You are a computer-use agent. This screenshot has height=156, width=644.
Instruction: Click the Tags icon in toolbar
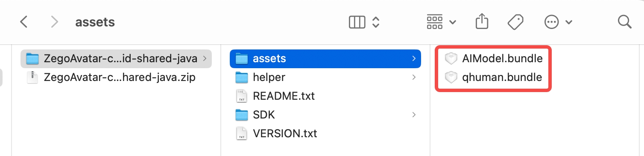click(x=515, y=22)
